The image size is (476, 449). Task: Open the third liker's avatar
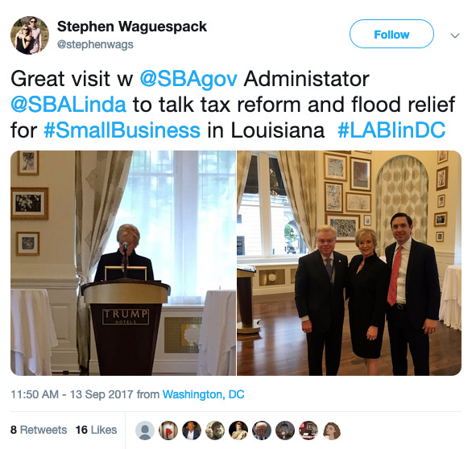pos(192,430)
